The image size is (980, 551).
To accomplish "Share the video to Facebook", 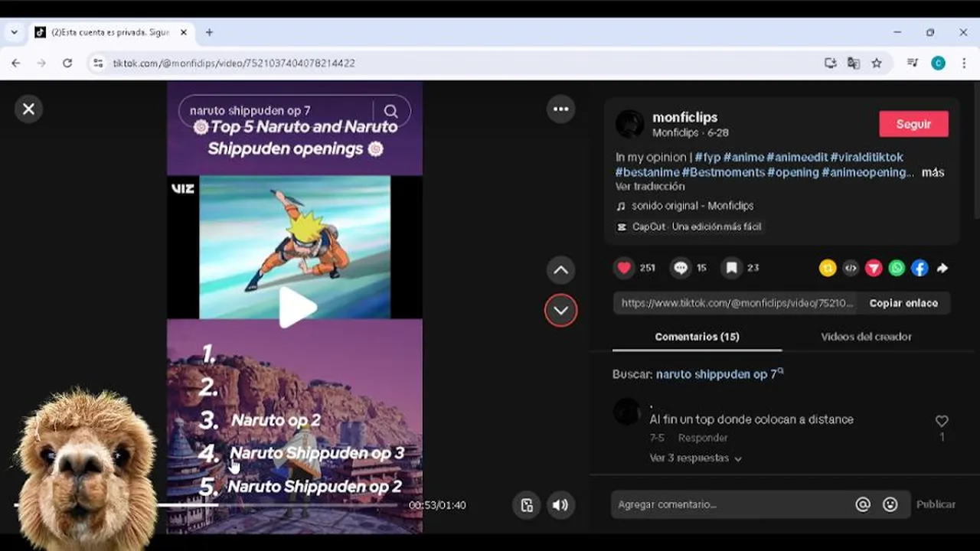I will coord(920,268).
